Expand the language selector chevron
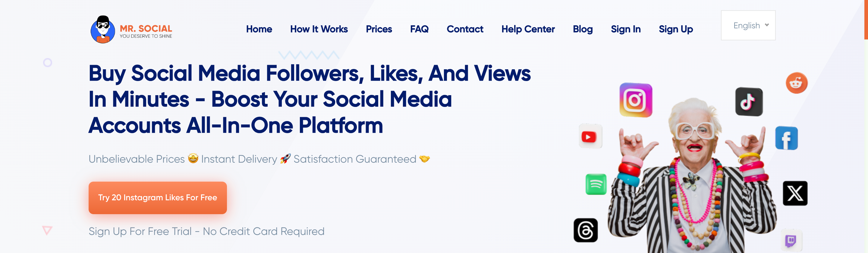The image size is (868, 253). [x=766, y=25]
